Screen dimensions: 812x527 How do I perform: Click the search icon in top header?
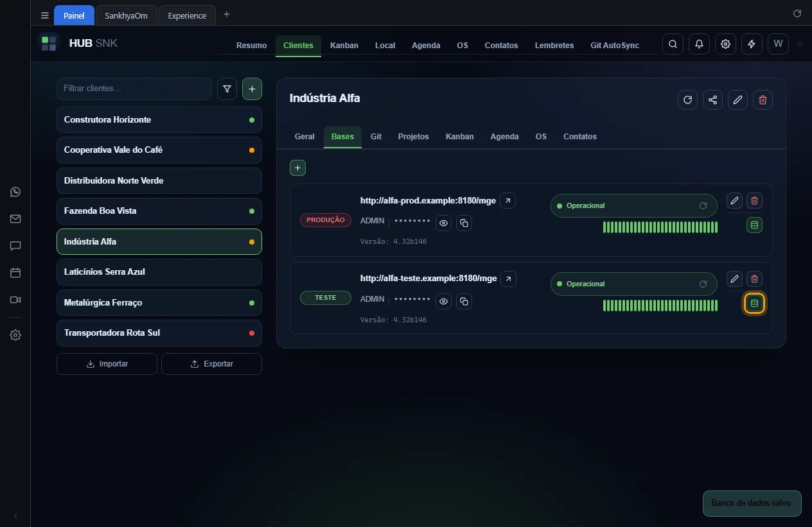pos(673,44)
